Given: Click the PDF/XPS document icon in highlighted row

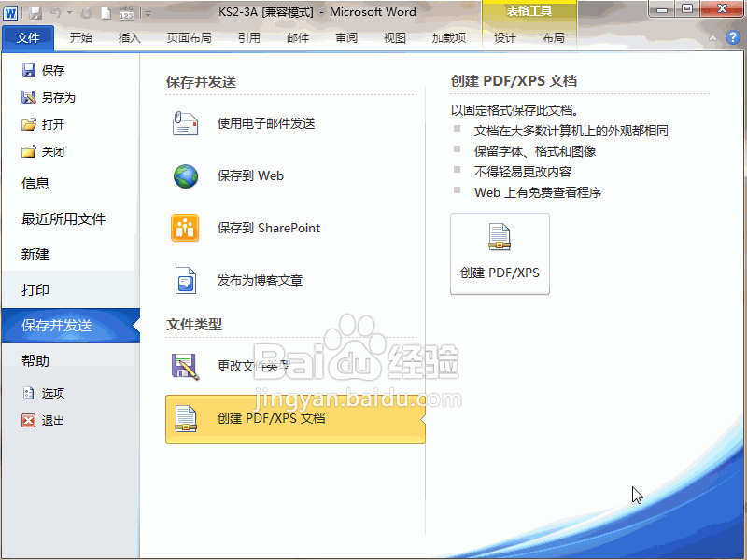Looking at the screenshot, I should tap(185, 418).
